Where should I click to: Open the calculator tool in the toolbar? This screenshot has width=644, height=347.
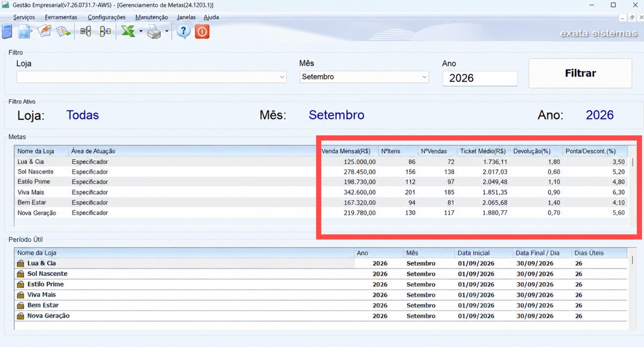(x=7, y=31)
